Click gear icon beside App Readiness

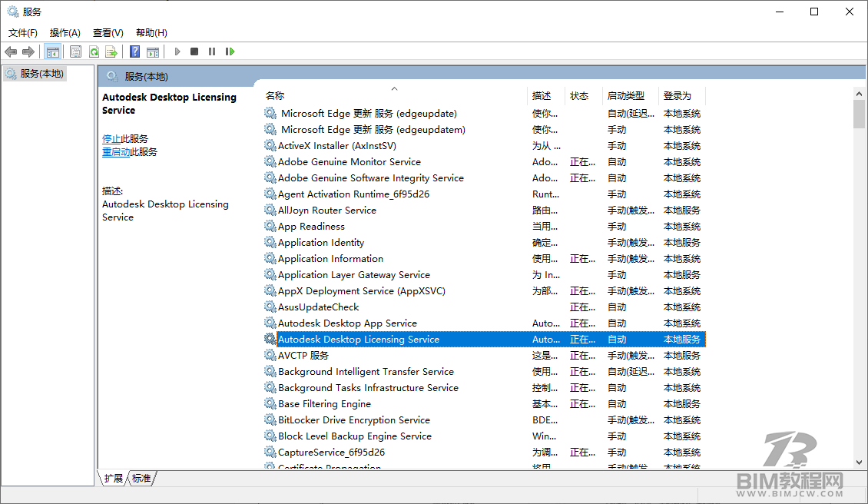tap(270, 226)
